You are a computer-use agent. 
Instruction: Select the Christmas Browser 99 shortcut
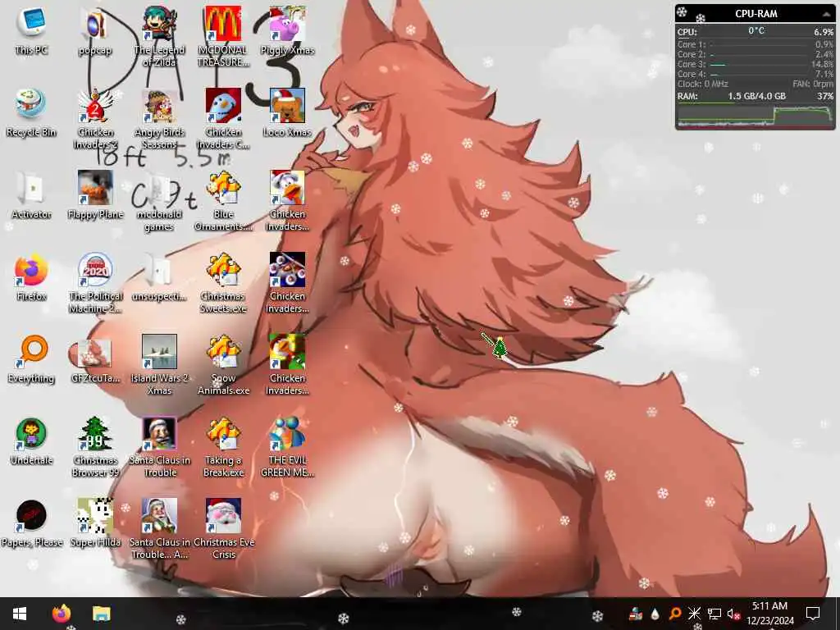[x=95, y=447]
